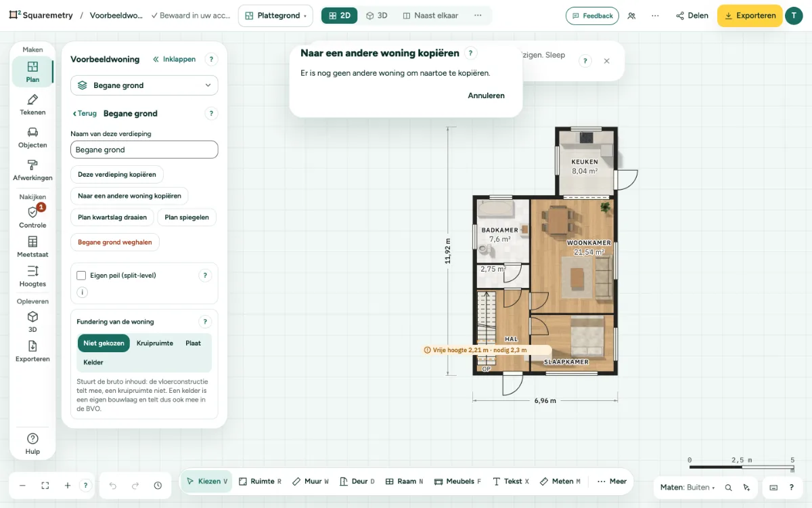Image resolution: width=812 pixels, height=508 pixels.
Task: Click Plan kwartslag draaien
Action: (x=112, y=217)
